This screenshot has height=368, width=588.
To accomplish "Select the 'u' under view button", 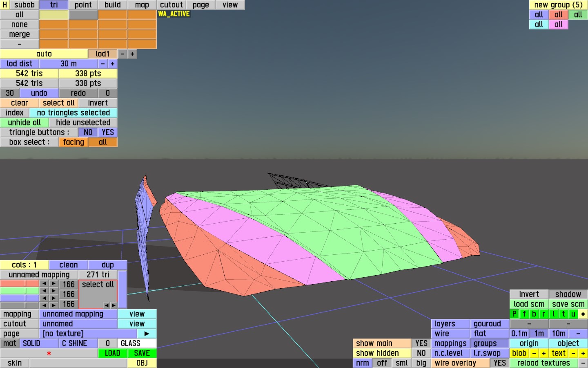I will [x=573, y=314].
